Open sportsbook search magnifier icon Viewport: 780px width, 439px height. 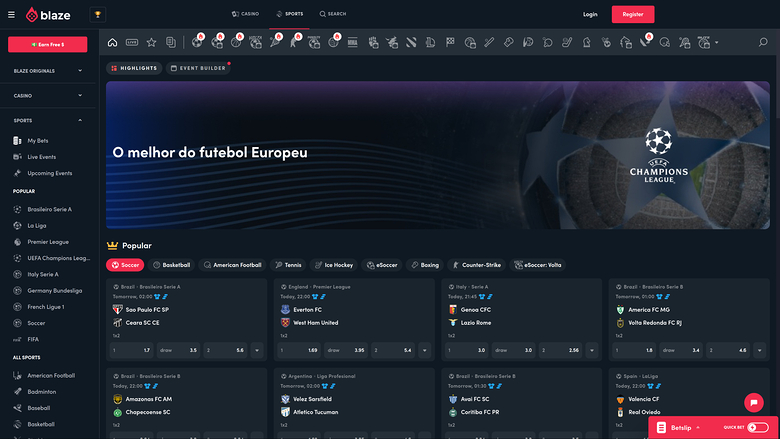763,42
